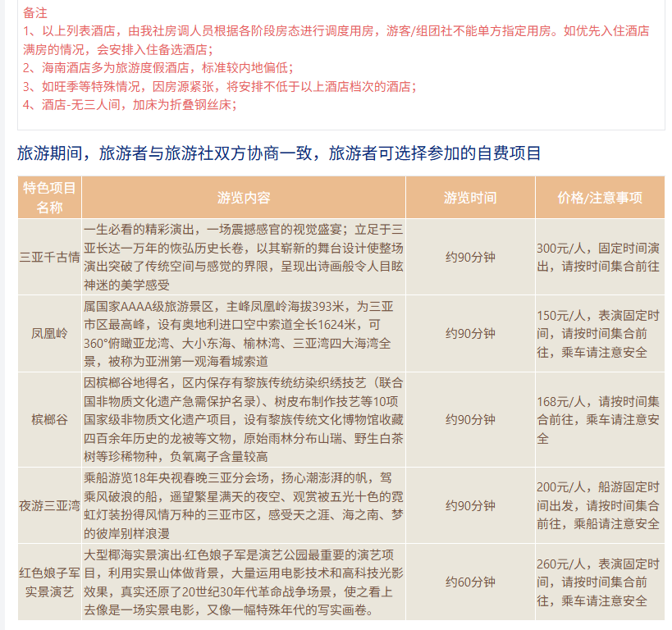672x630 pixels.
Task: Click the 特色项目名称 column header
Action: 49,197
